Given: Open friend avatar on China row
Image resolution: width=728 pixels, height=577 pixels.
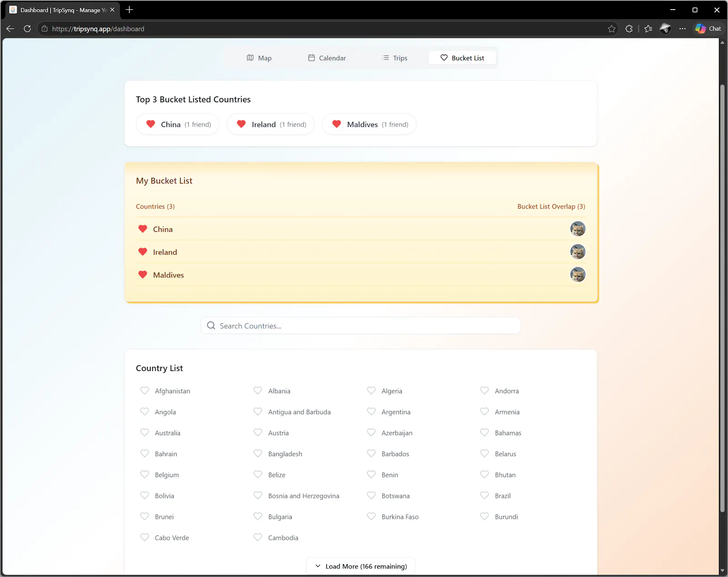Looking at the screenshot, I should [578, 229].
